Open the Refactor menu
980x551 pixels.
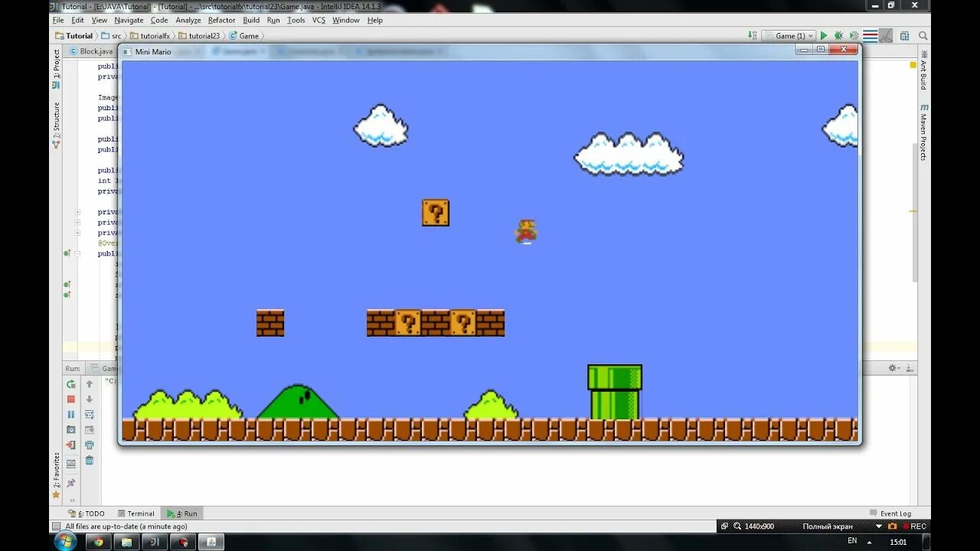(222, 21)
